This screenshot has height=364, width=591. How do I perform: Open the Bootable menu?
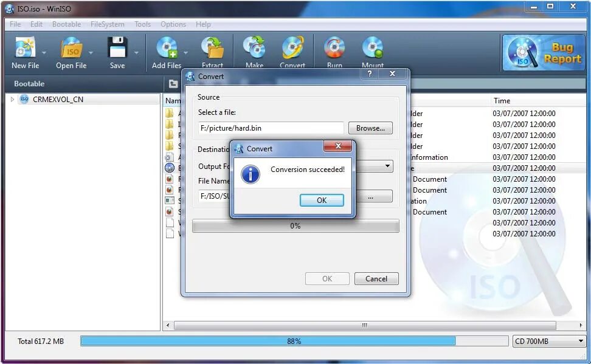coord(66,24)
